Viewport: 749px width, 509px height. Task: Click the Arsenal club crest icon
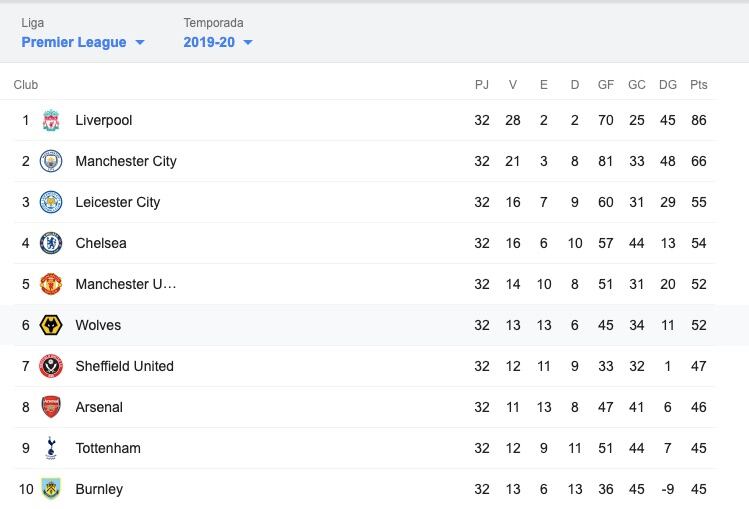point(51,408)
